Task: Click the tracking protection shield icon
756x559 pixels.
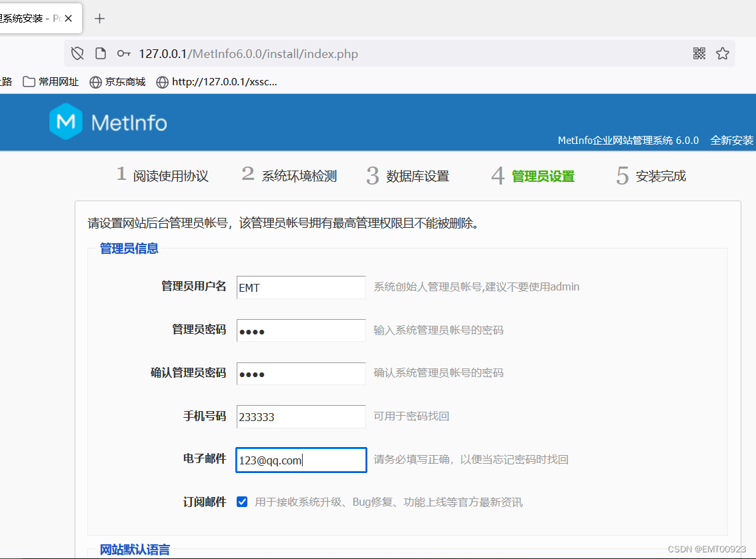Action: click(x=77, y=53)
